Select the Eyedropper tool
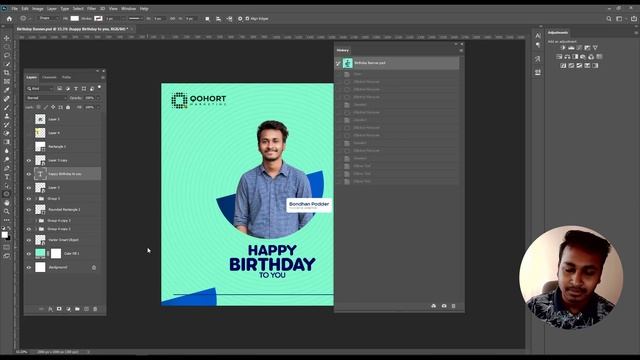The width and height of the screenshot is (640, 360). click(7, 90)
